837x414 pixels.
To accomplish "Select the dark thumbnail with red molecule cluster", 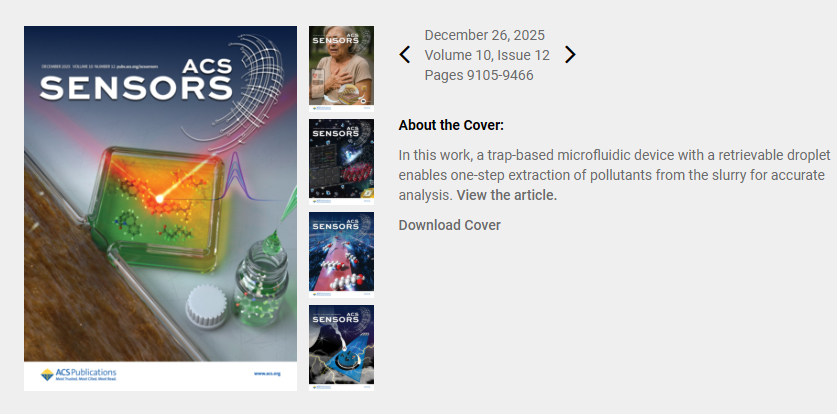I will click(x=341, y=162).
